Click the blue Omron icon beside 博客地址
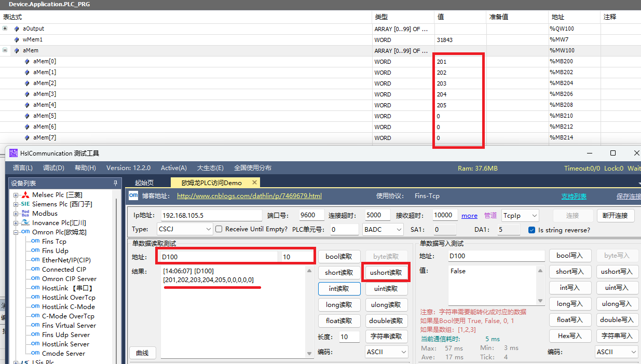This screenshot has height=364, width=641. [x=133, y=196]
